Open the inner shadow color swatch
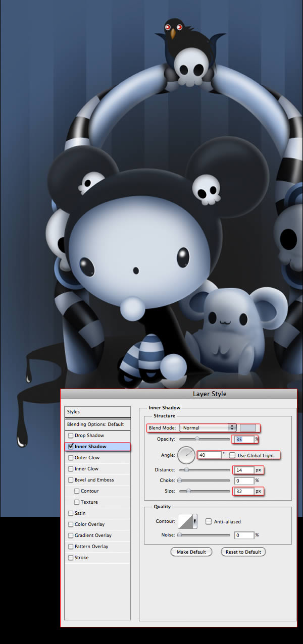This screenshot has width=303, height=644. (247, 427)
